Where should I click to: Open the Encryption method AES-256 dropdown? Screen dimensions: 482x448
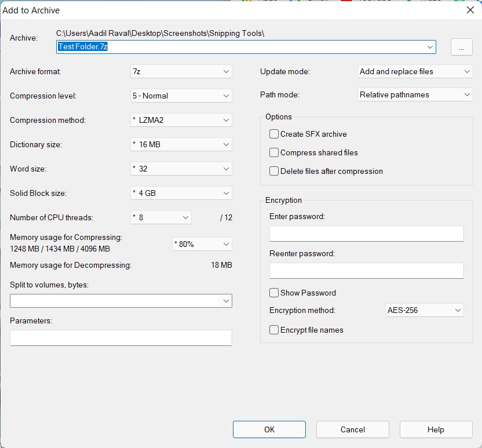tap(425, 310)
